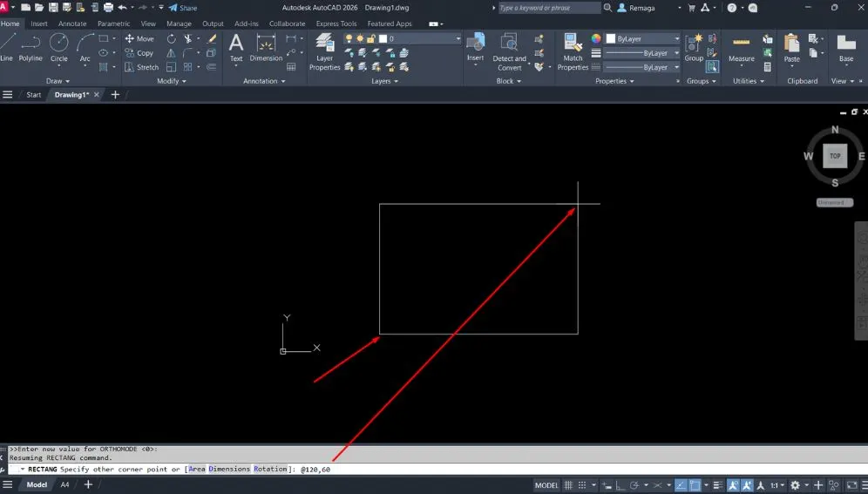Toggle Polar Tracking in status bar
Screen dimensions: 868x494
635,485
